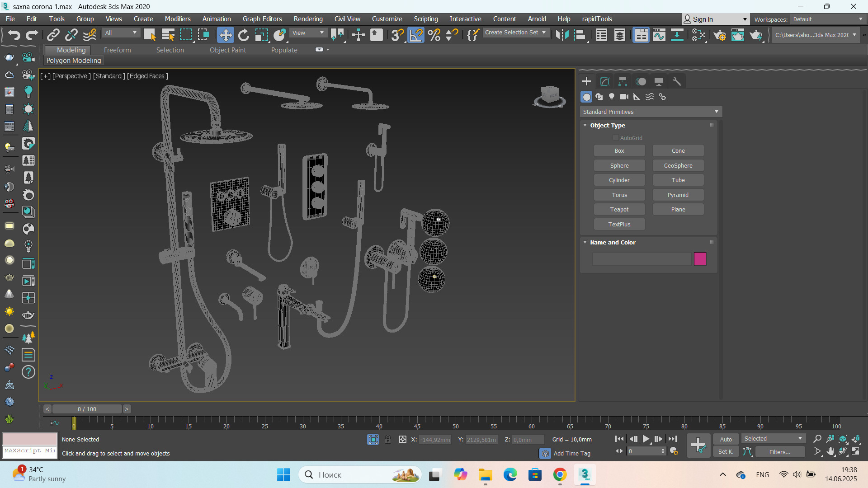
Task: Click the TextPlus button
Action: point(619,225)
